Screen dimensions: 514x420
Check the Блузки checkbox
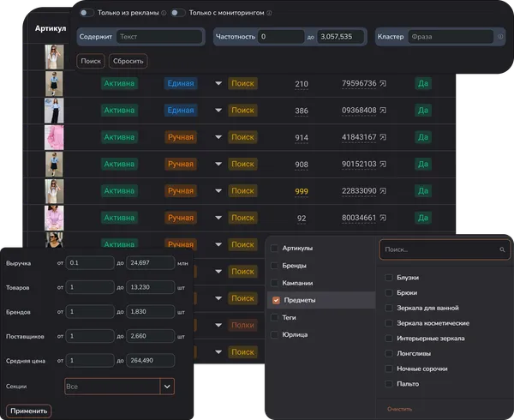(389, 278)
